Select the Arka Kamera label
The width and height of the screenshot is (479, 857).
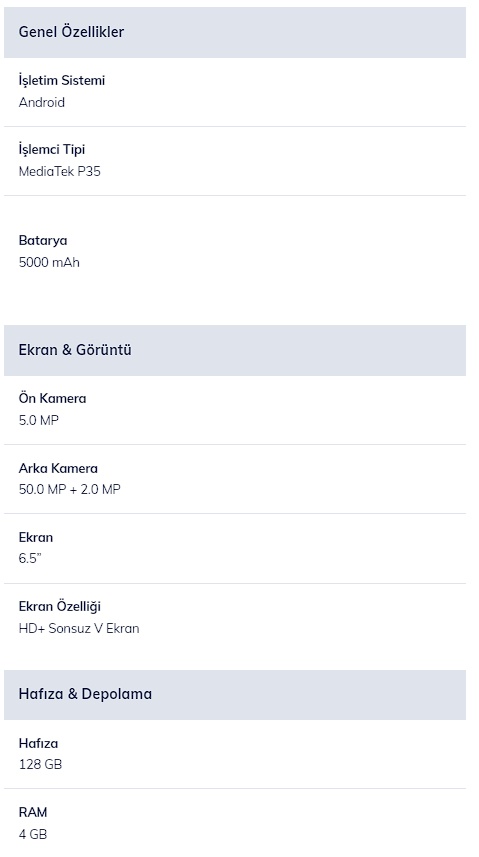click(x=58, y=468)
